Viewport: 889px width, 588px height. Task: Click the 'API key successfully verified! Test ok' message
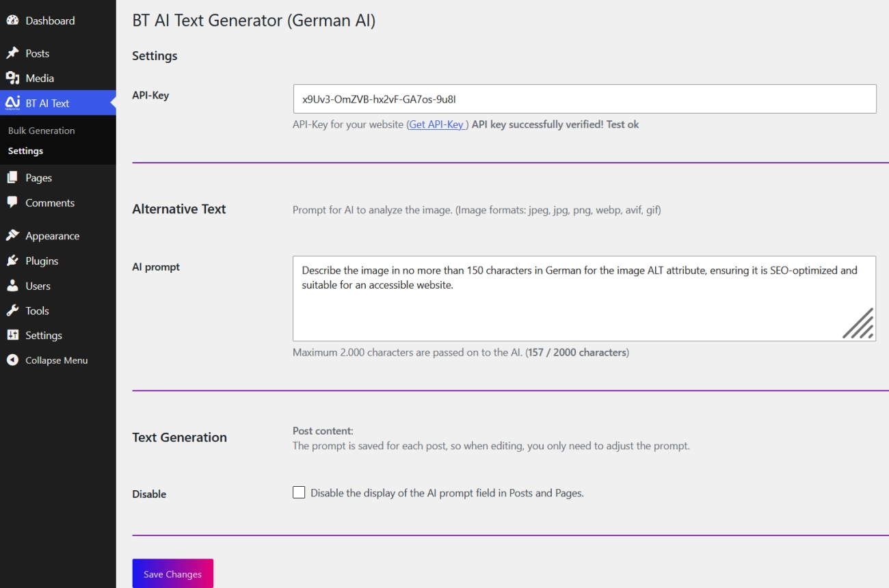point(555,124)
